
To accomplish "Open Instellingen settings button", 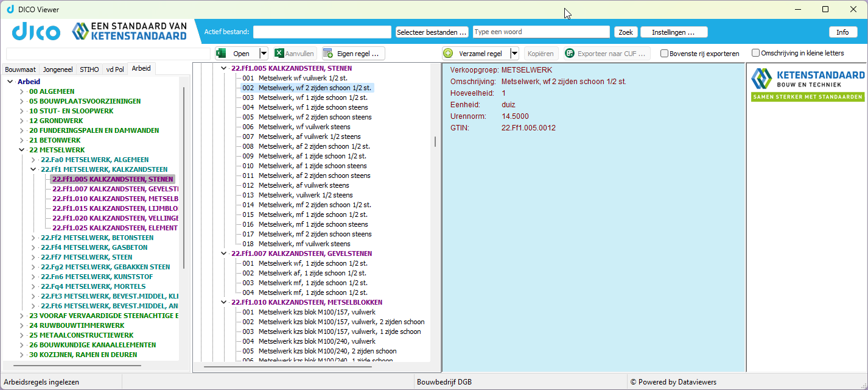I will point(673,32).
